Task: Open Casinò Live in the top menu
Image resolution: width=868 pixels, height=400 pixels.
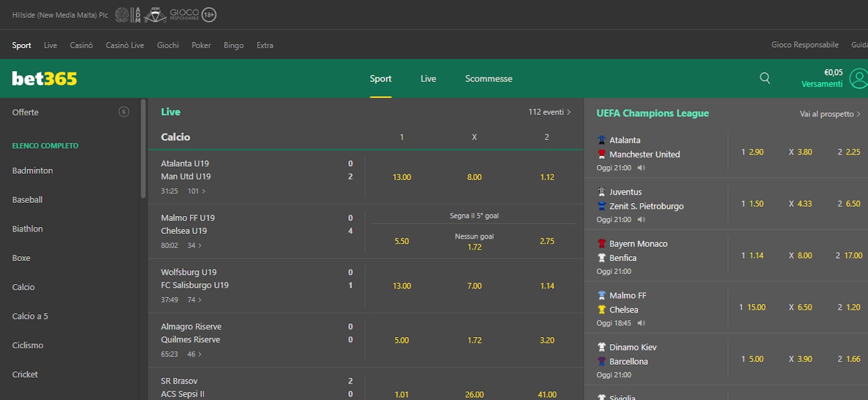Action: click(125, 45)
